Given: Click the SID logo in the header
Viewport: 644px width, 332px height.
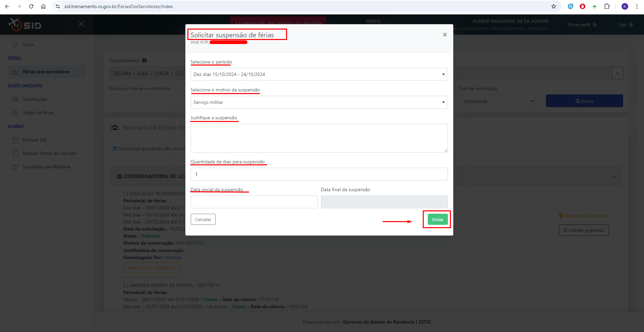Looking at the screenshot, I should click(x=25, y=25).
